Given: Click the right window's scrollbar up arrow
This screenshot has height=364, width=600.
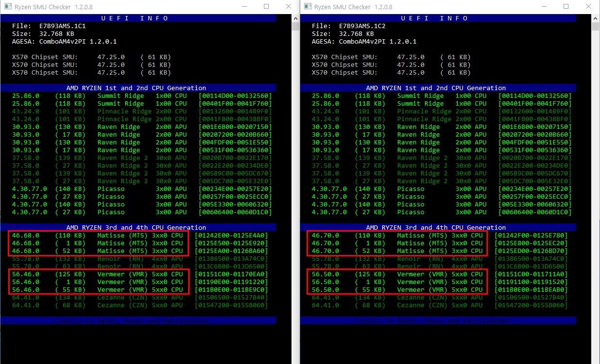Looking at the screenshot, I should (596, 18).
